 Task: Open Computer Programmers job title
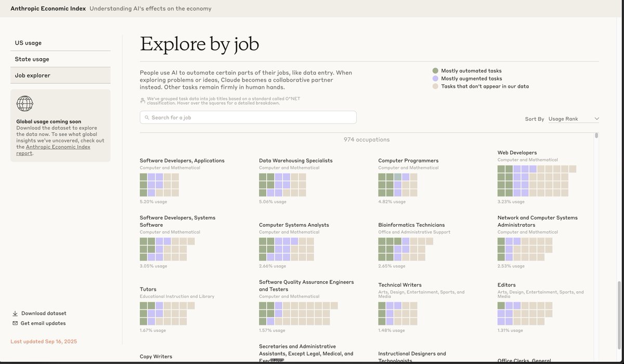[408, 161]
